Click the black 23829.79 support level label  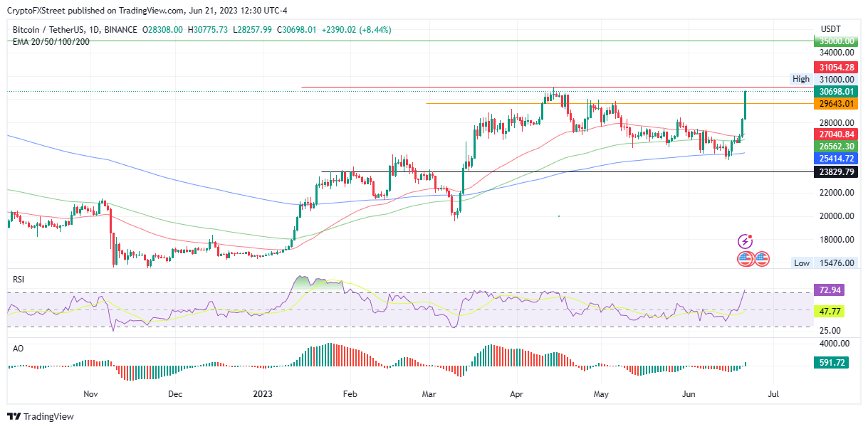click(835, 172)
